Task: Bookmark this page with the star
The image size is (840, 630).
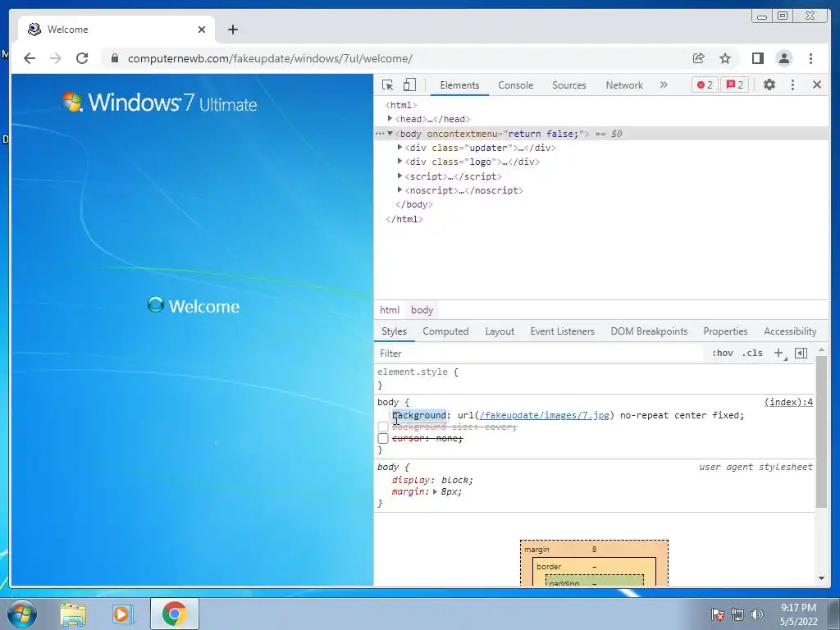Action: (725, 58)
